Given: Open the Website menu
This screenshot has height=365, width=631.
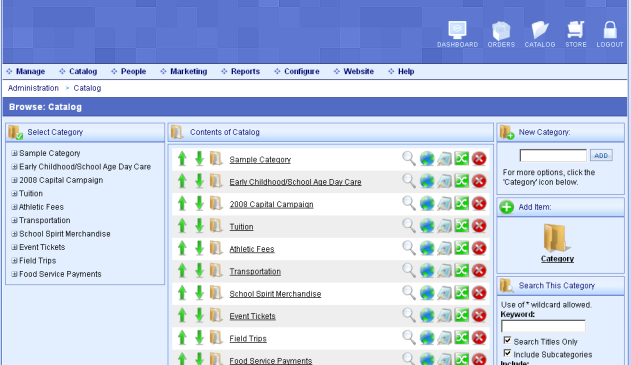Looking at the screenshot, I should pos(358,71).
